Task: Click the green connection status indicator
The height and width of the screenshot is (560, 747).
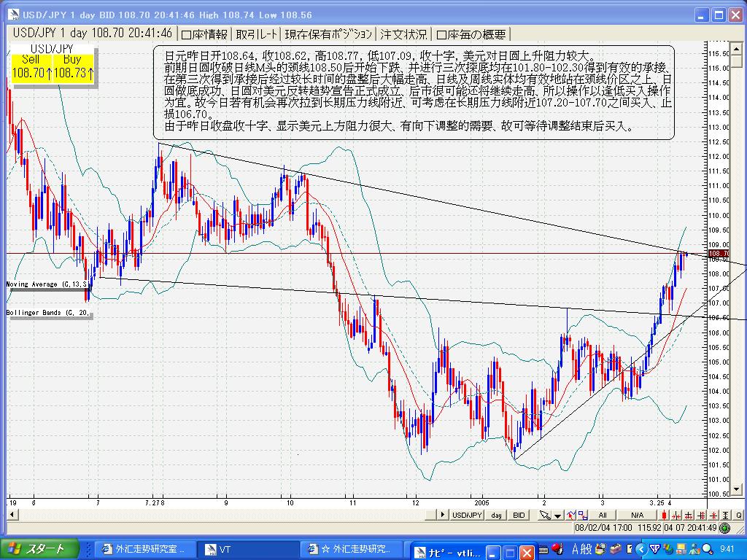Action: (x=724, y=528)
